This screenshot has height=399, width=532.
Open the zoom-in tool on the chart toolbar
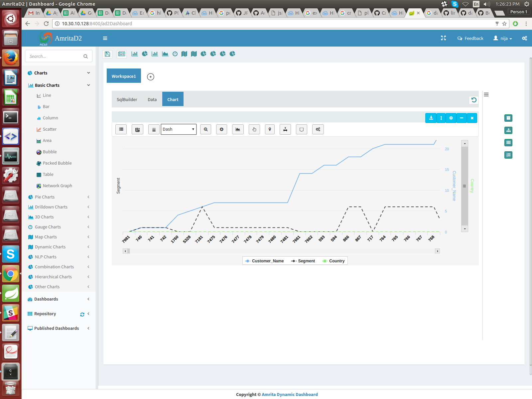coord(205,129)
